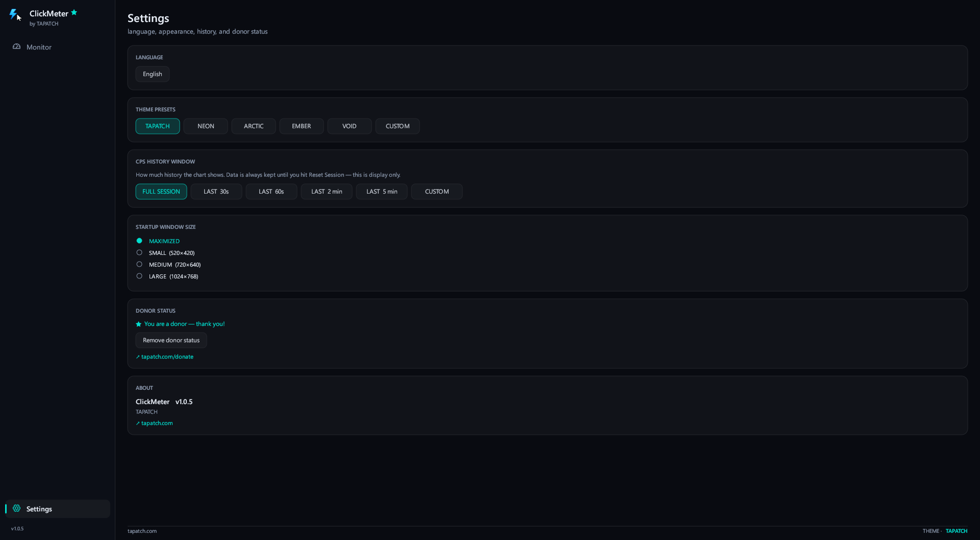Set history window to LAST 30s
Viewport: 980px width, 540px height.
[x=216, y=192]
